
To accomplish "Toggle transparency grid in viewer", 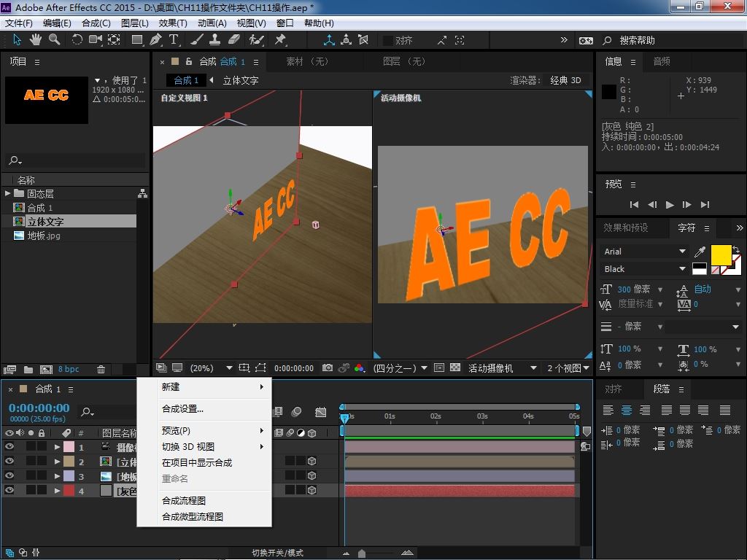I will point(455,367).
